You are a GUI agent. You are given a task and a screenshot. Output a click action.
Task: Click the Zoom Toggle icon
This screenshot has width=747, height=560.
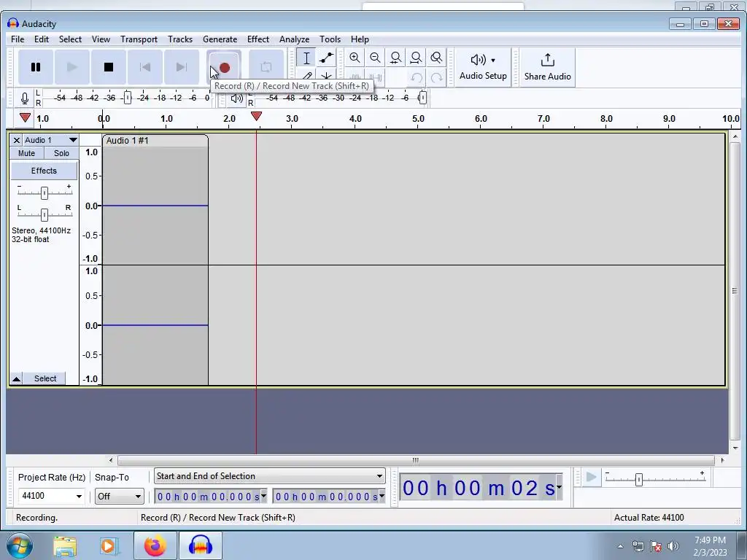click(x=436, y=58)
